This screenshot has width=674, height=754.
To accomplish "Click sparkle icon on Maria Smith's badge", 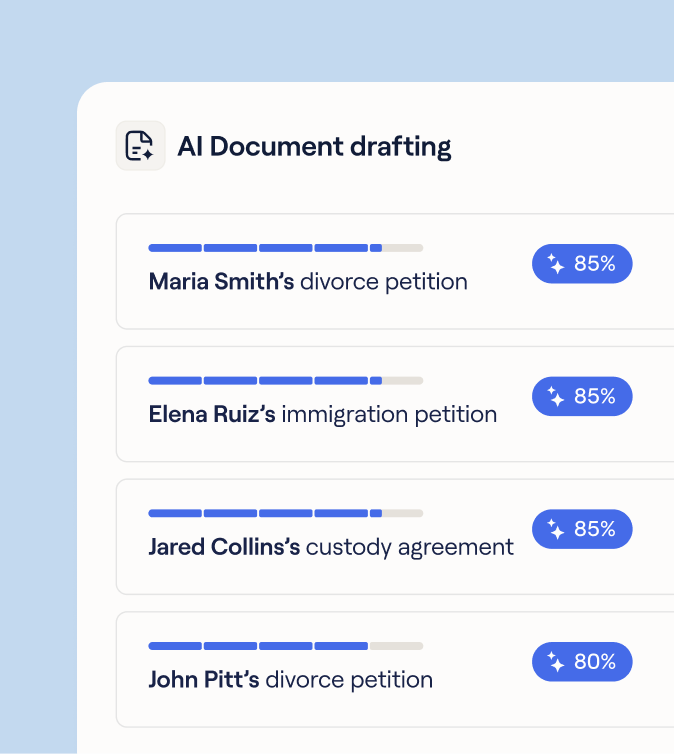I will [556, 264].
